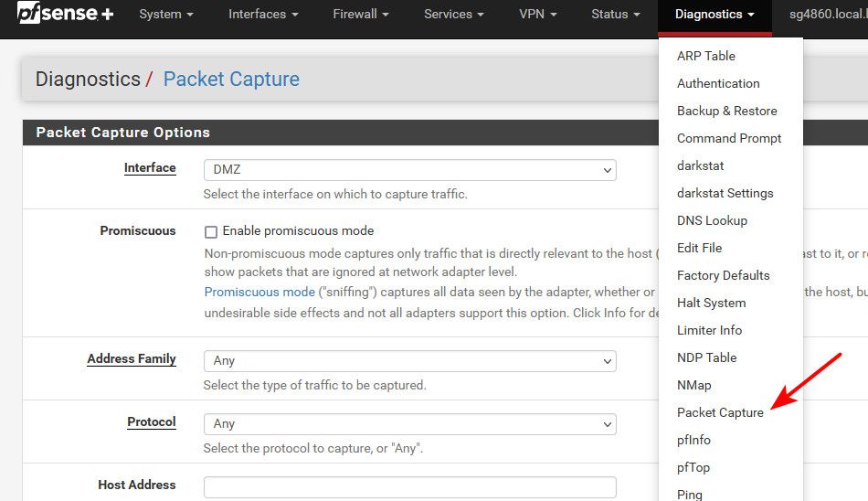Open the Services menu
Viewport: 868px width, 501px height.
453,15
